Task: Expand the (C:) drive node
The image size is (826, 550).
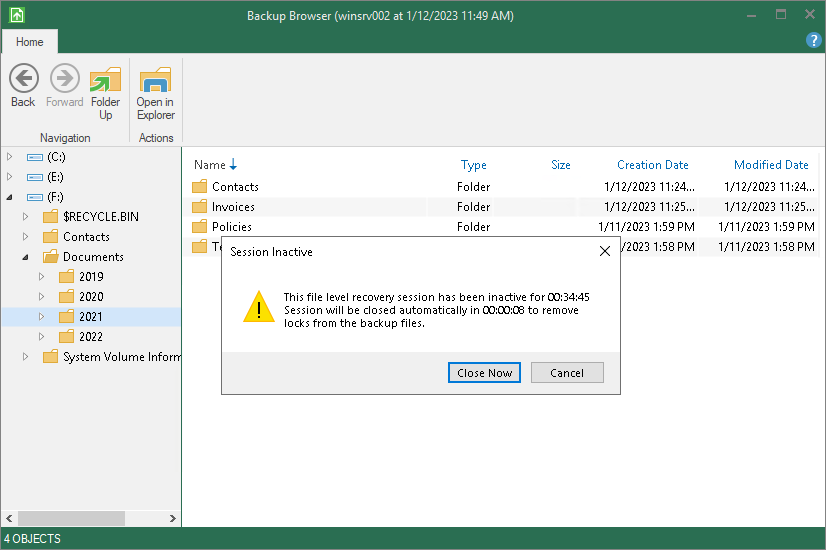Action: point(11,157)
